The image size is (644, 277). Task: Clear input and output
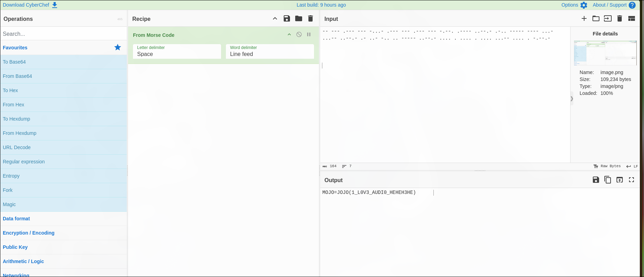pos(620,19)
